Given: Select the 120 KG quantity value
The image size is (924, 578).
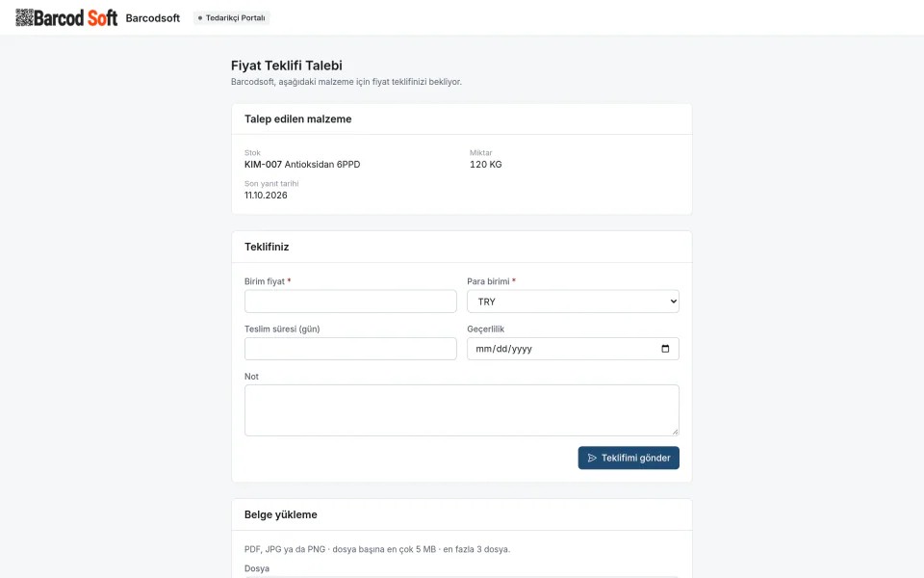Looking at the screenshot, I should [485, 165].
